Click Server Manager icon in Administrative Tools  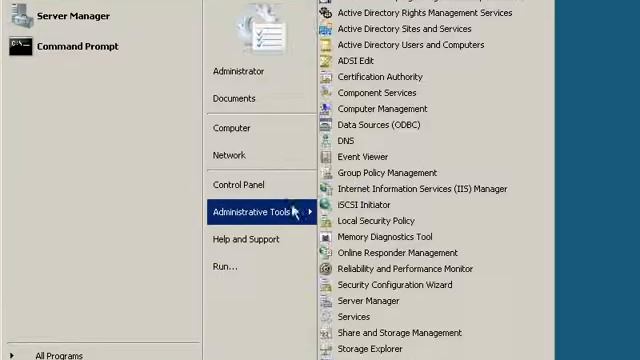point(326,301)
